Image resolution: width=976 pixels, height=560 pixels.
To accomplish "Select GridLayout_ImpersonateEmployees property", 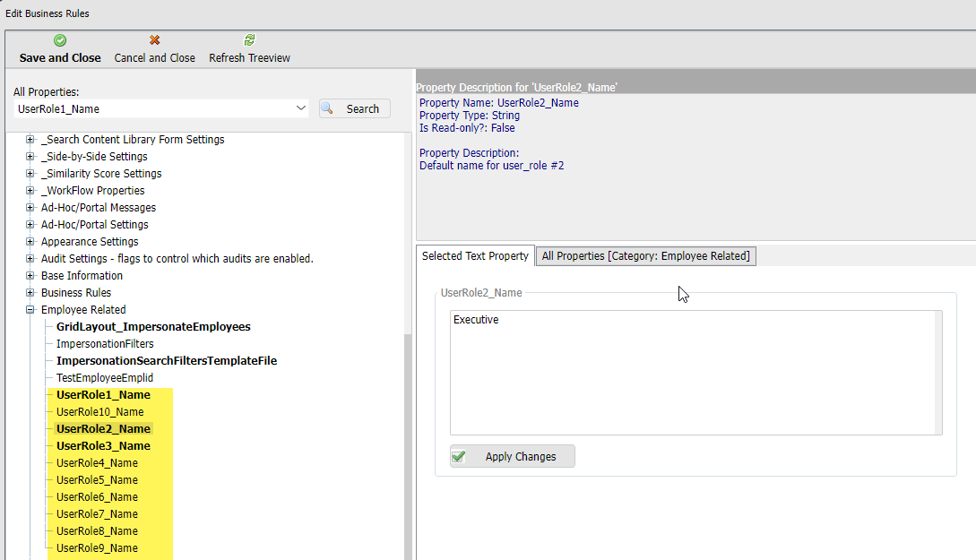I will click(x=153, y=327).
